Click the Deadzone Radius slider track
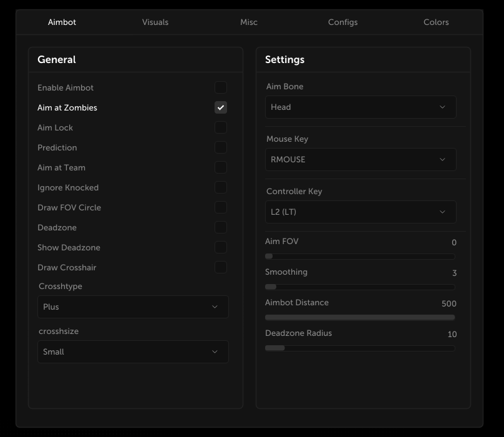504x437 pixels. (x=360, y=348)
